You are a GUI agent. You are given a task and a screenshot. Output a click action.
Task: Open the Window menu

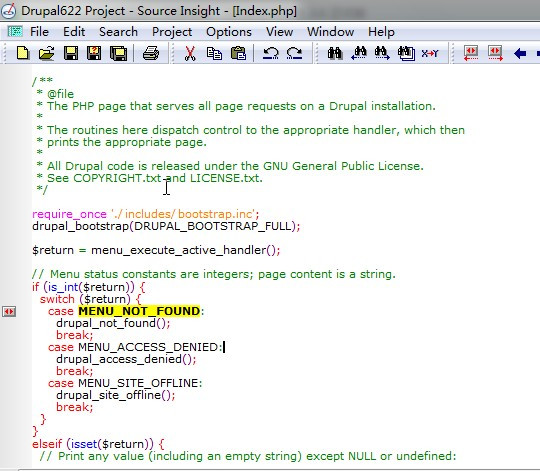(x=330, y=32)
